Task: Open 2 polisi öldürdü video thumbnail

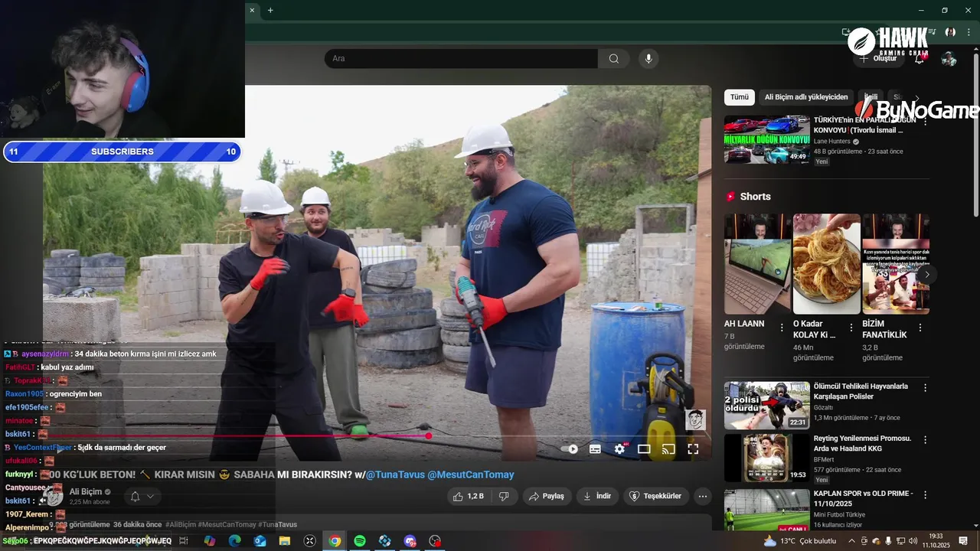Action: (766, 406)
